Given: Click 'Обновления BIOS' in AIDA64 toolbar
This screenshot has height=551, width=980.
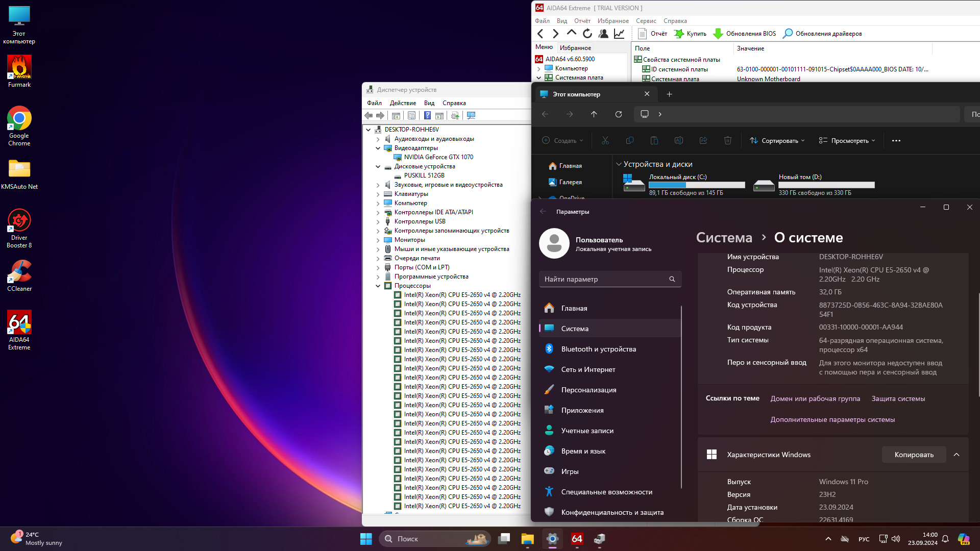Looking at the screenshot, I should (x=744, y=34).
